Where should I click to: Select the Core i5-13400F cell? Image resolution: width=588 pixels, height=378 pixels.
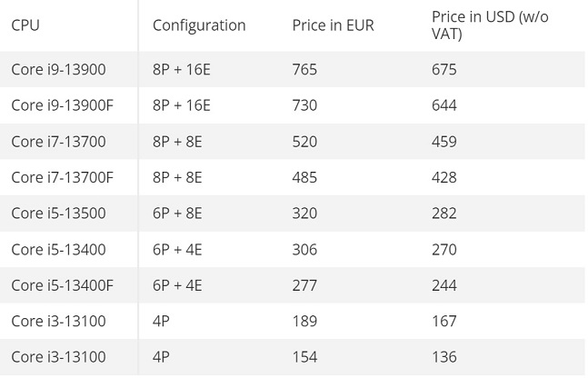(62, 285)
